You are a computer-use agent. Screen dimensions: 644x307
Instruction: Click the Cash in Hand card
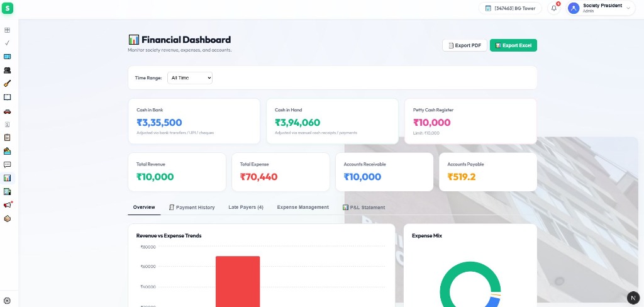click(x=332, y=121)
